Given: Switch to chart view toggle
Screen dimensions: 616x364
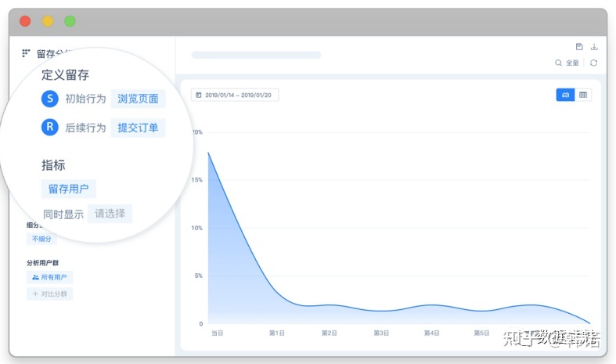Looking at the screenshot, I should (565, 95).
